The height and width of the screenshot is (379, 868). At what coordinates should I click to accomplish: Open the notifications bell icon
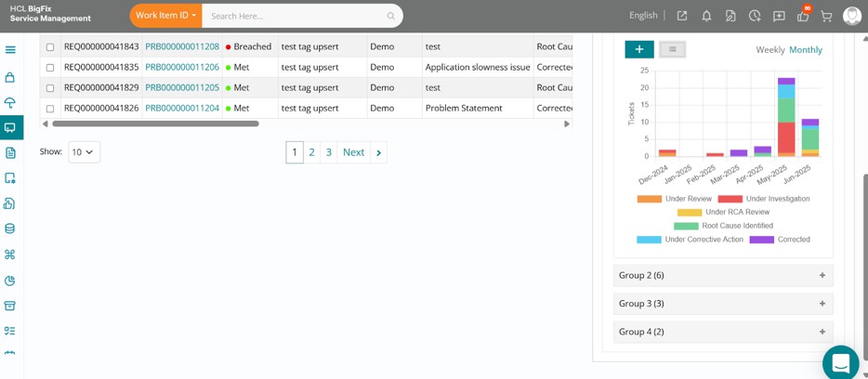pyautogui.click(x=706, y=16)
